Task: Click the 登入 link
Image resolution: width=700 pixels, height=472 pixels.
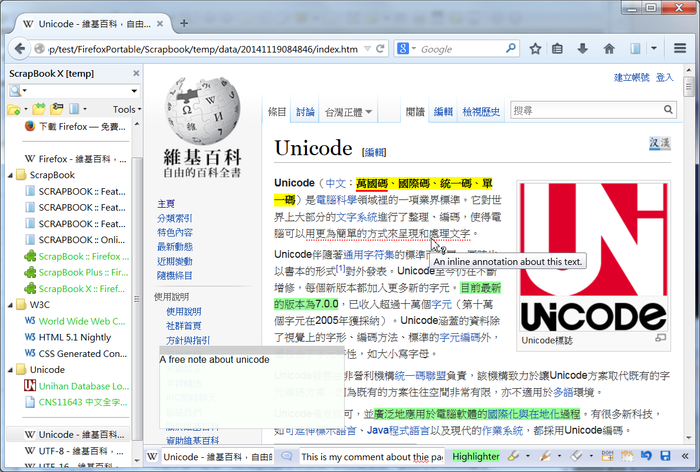Action: (x=664, y=77)
